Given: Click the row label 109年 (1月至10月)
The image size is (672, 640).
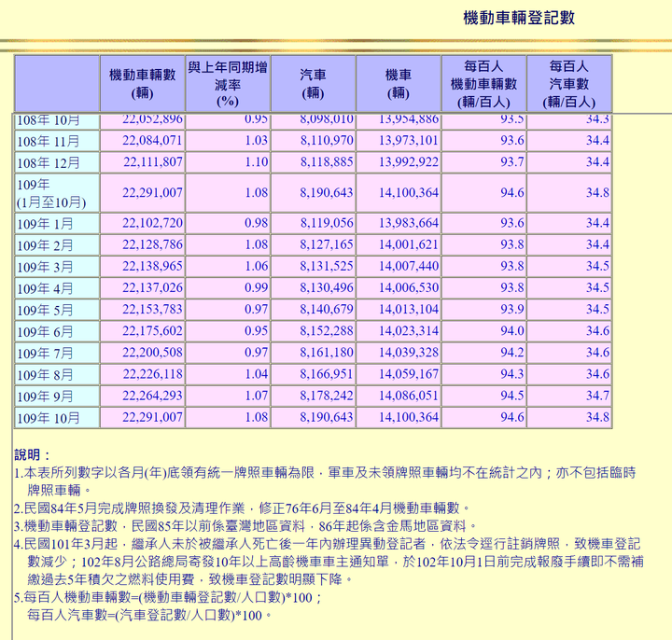Looking at the screenshot, I should coord(51,193).
